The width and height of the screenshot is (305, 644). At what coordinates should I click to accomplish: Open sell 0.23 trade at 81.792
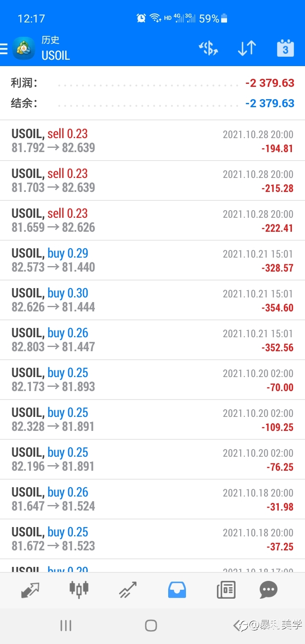(152, 141)
